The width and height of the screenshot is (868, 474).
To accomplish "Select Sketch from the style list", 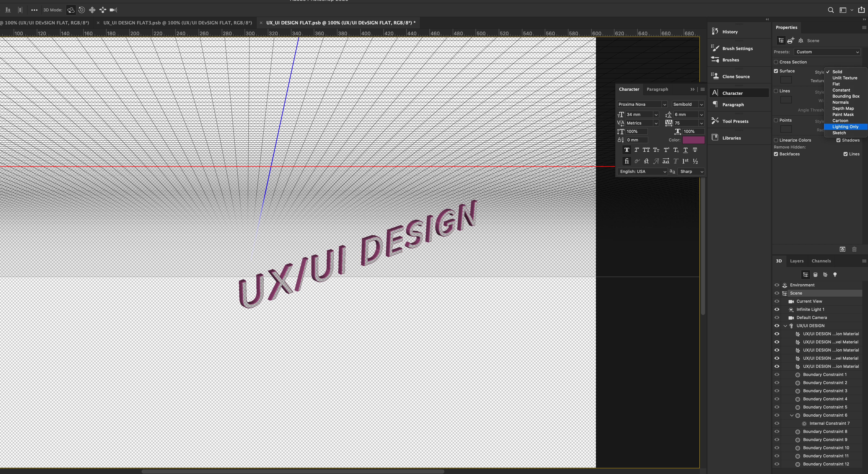I will [x=839, y=133].
